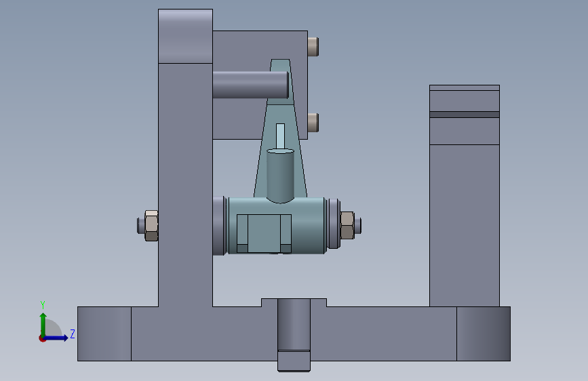Viewport: 588px width, 381px height.
Task: Select the dark groove on the right post
Action: [x=465, y=115]
